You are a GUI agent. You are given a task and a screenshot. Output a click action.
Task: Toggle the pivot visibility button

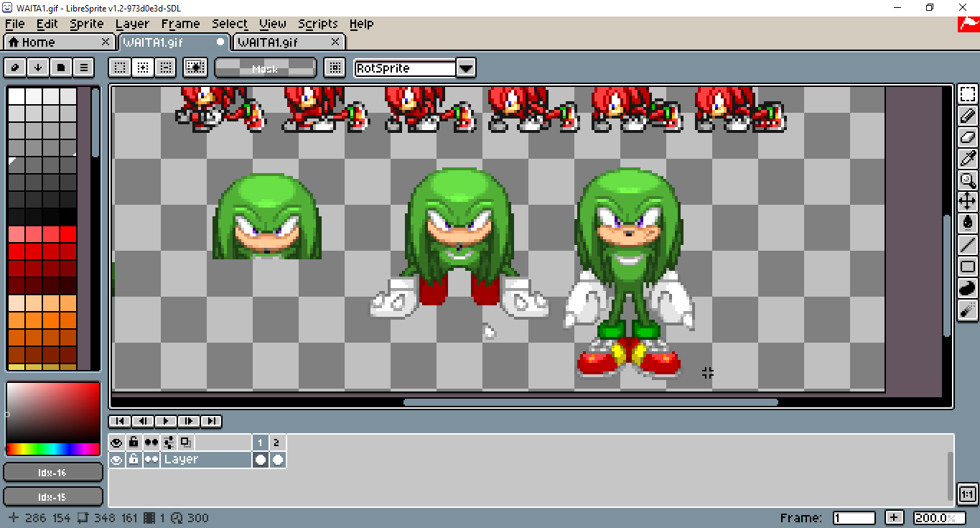(x=333, y=68)
